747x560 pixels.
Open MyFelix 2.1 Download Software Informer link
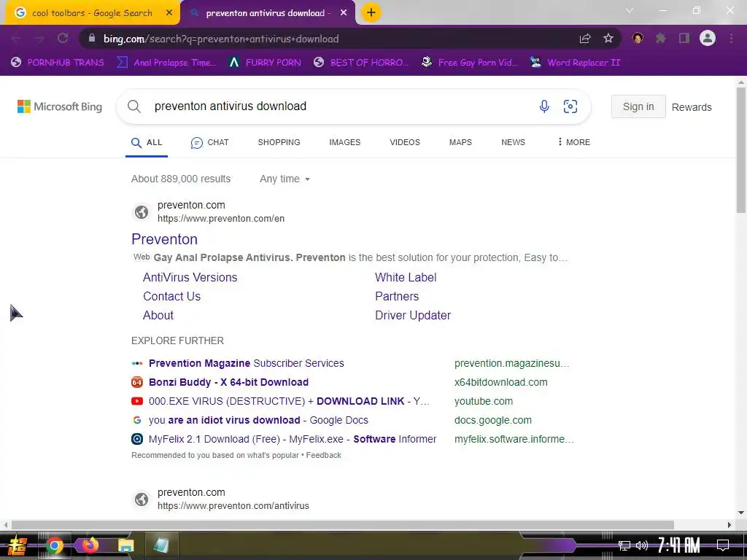(x=293, y=439)
